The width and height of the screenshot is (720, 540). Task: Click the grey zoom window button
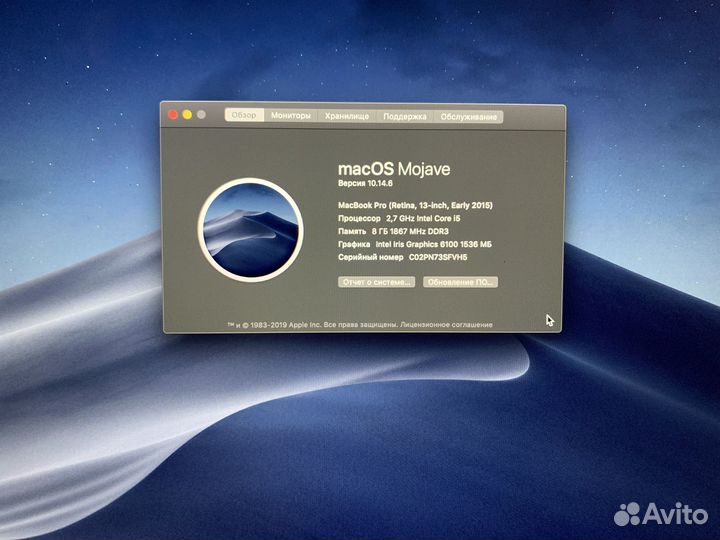click(x=201, y=115)
